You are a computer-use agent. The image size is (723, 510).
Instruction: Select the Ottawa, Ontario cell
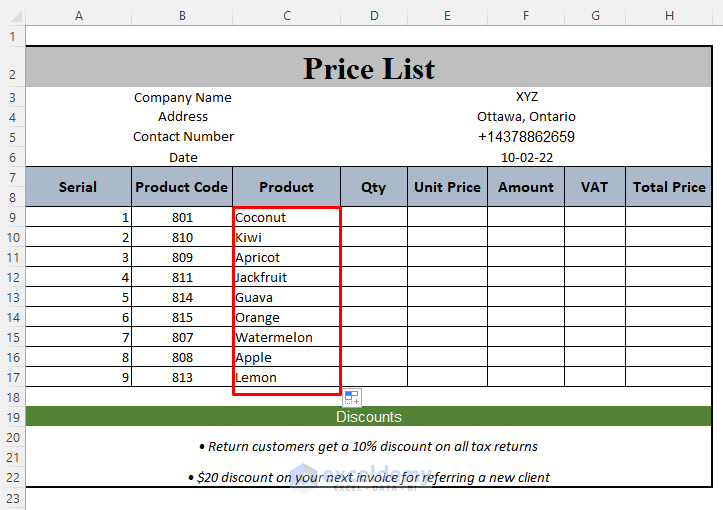526,117
